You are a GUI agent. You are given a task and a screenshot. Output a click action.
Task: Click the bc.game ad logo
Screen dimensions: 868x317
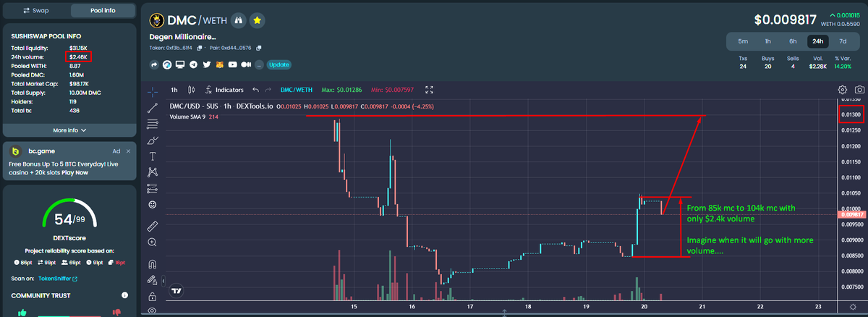pyautogui.click(x=16, y=151)
